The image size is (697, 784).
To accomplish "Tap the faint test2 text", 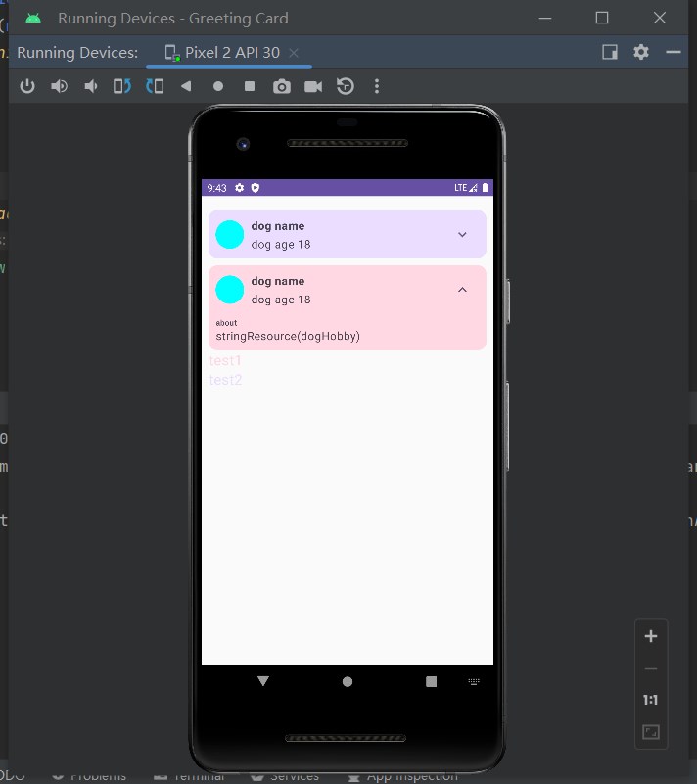I will 225,380.
